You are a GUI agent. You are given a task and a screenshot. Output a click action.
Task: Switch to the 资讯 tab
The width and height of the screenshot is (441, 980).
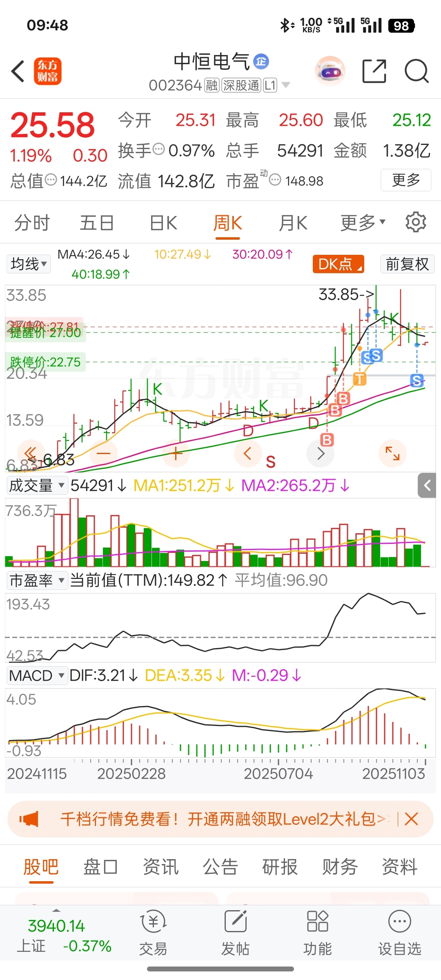click(160, 866)
